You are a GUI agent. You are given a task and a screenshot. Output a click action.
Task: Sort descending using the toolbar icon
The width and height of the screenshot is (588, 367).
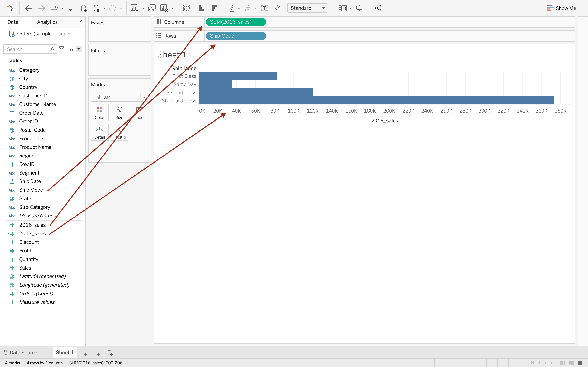213,8
